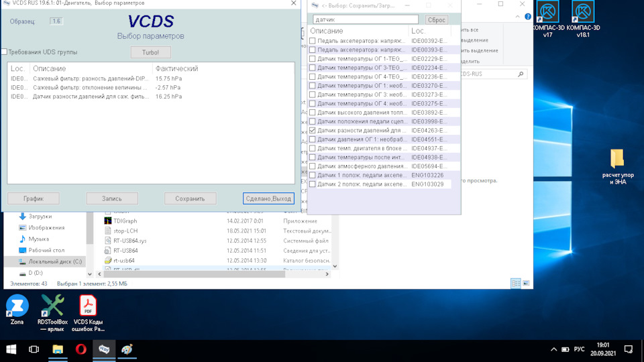This screenshot has width=644, height=362.
Task: Open the Windows Start menu
Action: (x=11, y=349)
